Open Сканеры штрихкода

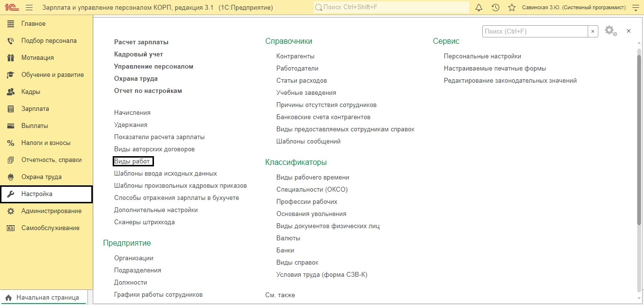coord(144,222)
